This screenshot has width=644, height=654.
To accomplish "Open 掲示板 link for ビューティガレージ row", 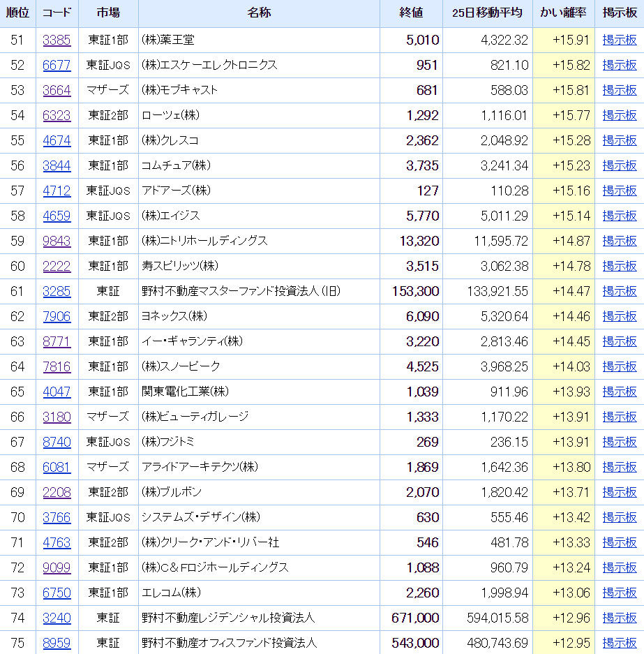I will pos(620,417).
